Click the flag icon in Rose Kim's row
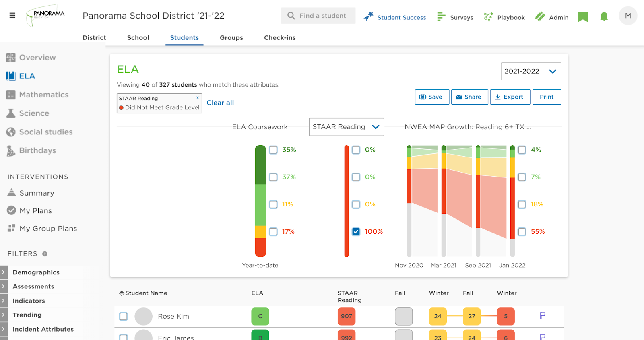The height and width of the screenshot is (340, 644). click(543, 316)
